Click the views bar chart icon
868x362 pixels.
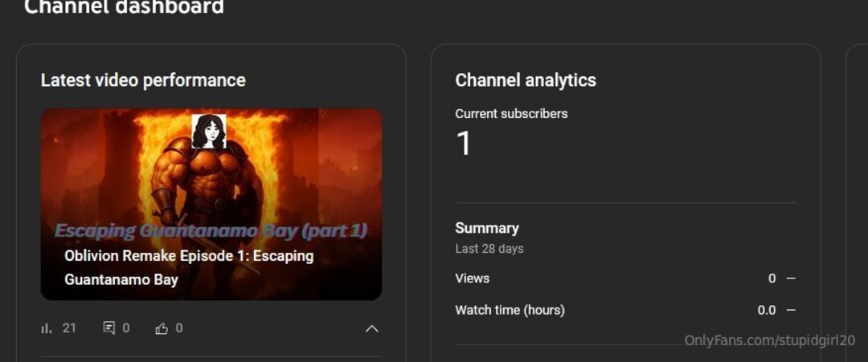tap(47, 328)
